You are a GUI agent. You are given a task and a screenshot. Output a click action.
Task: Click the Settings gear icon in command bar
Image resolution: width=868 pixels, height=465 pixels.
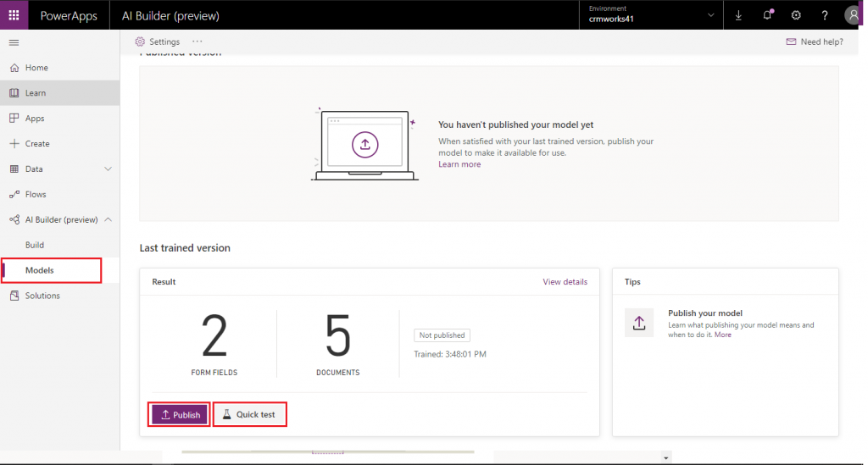[140, 42]
